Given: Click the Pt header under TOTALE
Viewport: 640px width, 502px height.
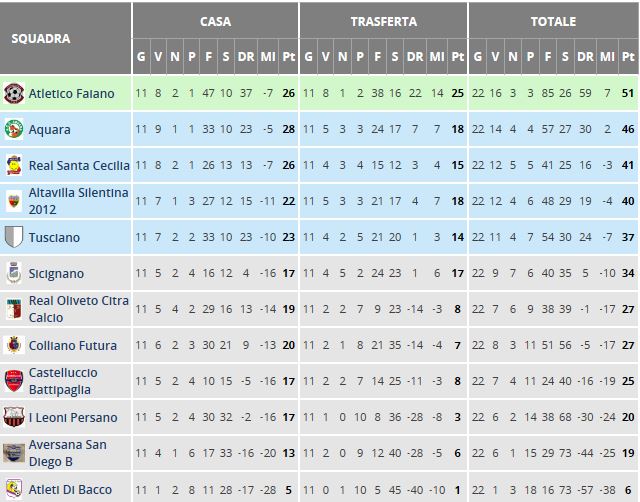Looking at the screenshot, I should (628, 57).
